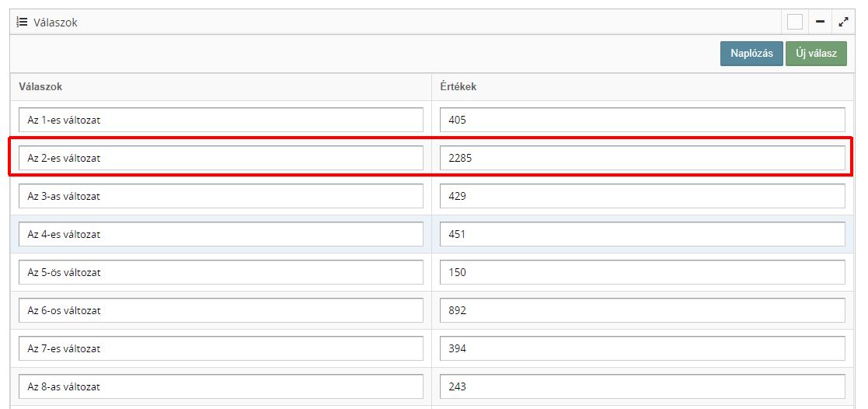Collapse the Válaszok panel with minus icon
This screenshot has height=409, width=868.
820,22
